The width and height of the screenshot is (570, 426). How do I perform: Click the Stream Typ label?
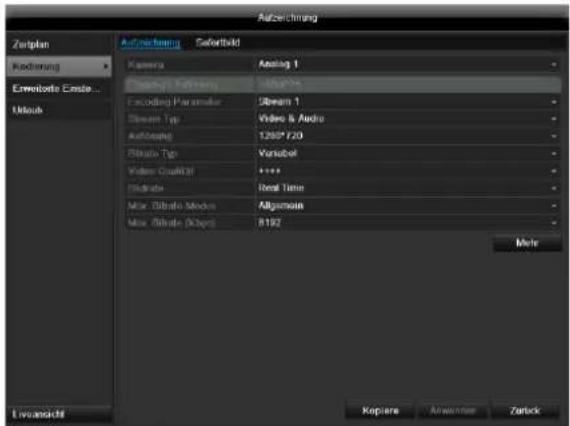[x=154, y=119]
